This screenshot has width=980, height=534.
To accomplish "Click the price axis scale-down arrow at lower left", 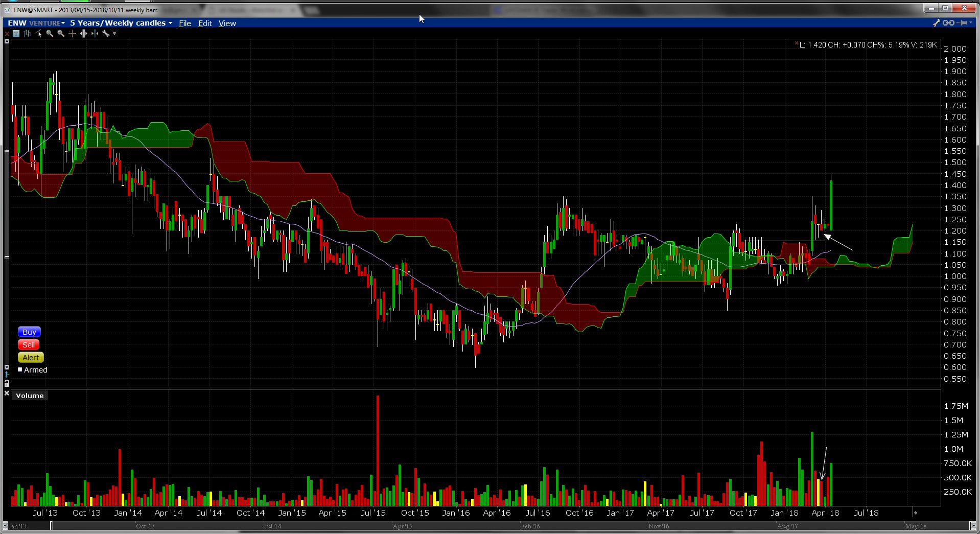I will pos(7,367).
